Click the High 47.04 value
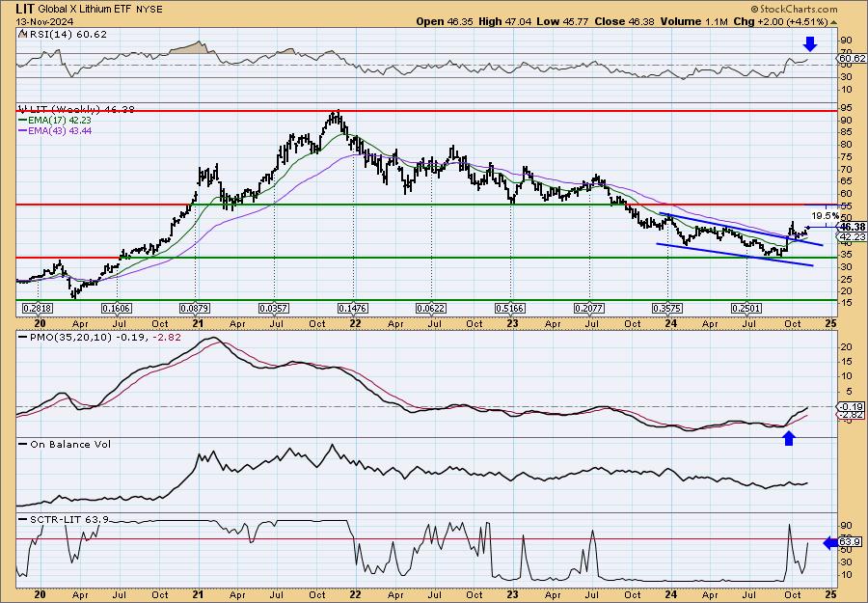Image resolution: width=868 pixels, height=603 pixels. pyautogui.click(x=502, y=21)
